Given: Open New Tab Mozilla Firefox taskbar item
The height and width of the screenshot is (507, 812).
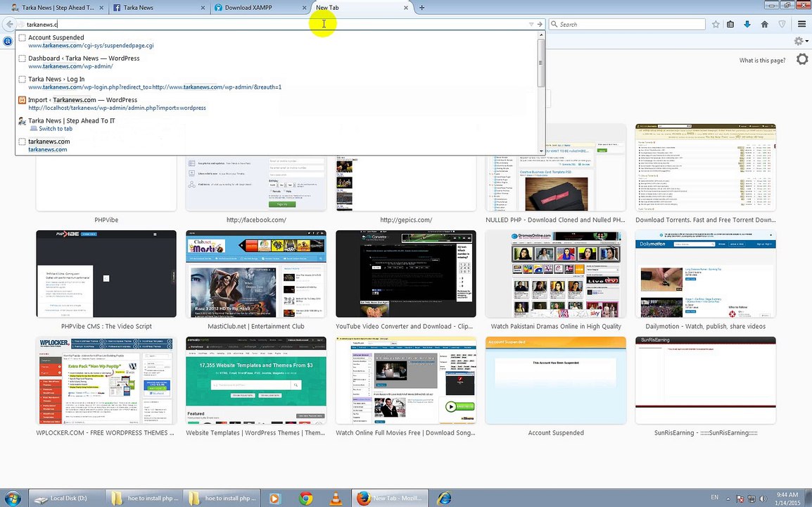Looking at the screenshot, I should (390, 498).
